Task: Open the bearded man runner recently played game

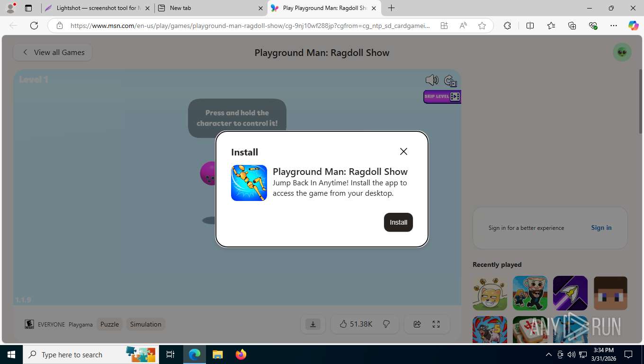Action: pos(530,293)
